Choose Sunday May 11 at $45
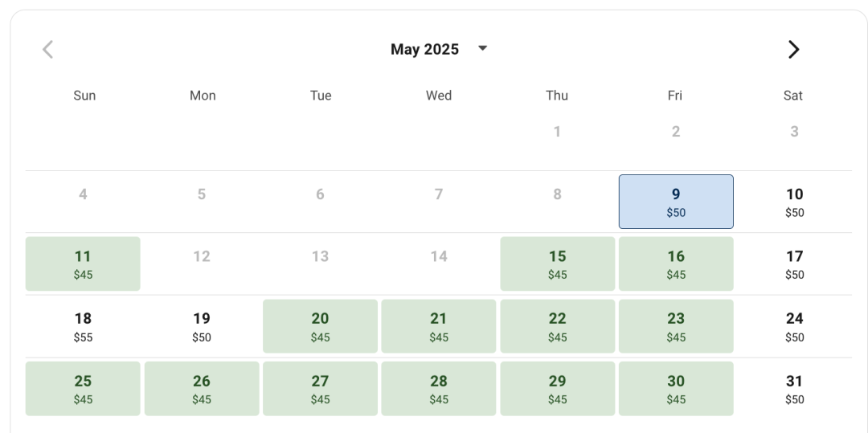The image size is (868, 433). click(83, 263)
